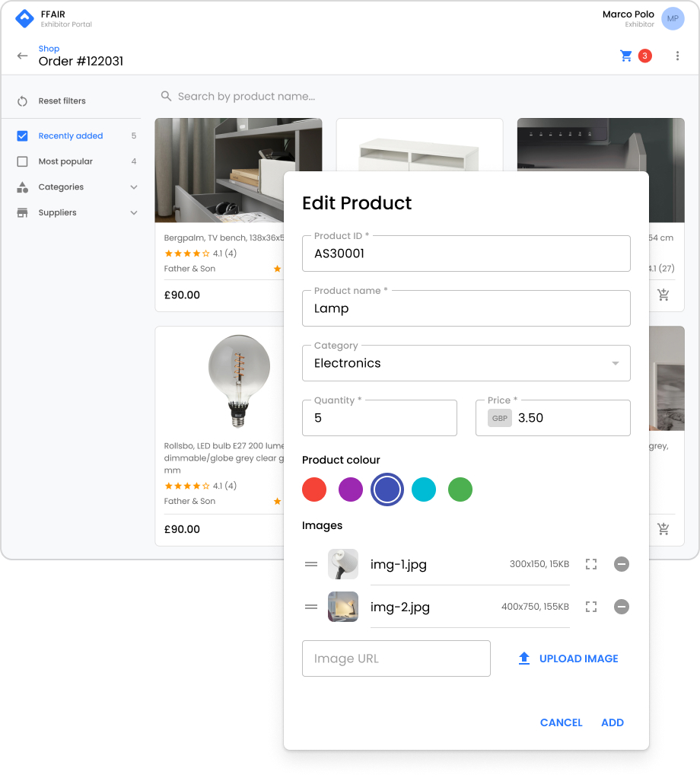Viewport: 700px width, 778px height.
Task: Click the Product name field
Action: tap(466, 308)
